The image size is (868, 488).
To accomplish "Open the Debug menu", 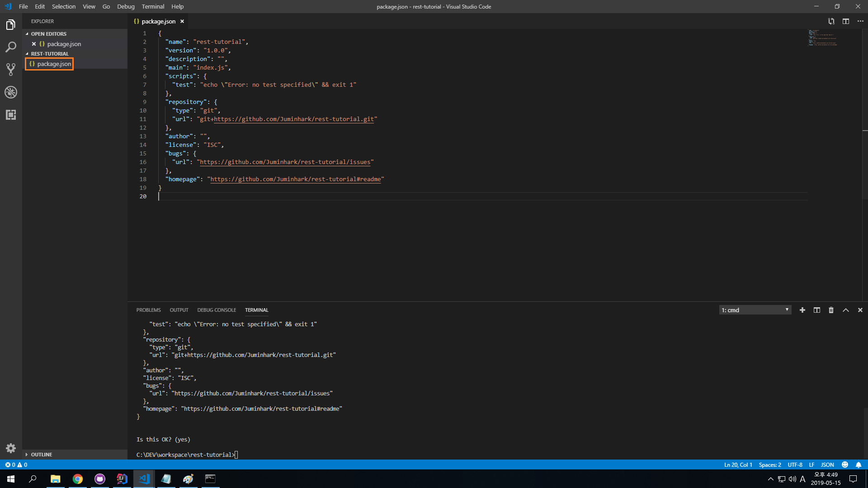I will [x=126, y=6].
